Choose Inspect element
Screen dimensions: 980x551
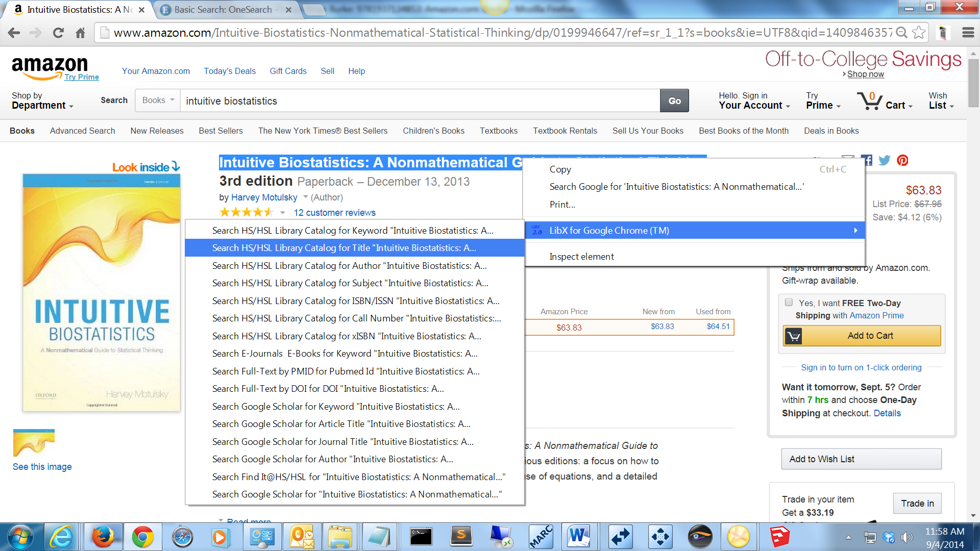(x=695, y=257)
